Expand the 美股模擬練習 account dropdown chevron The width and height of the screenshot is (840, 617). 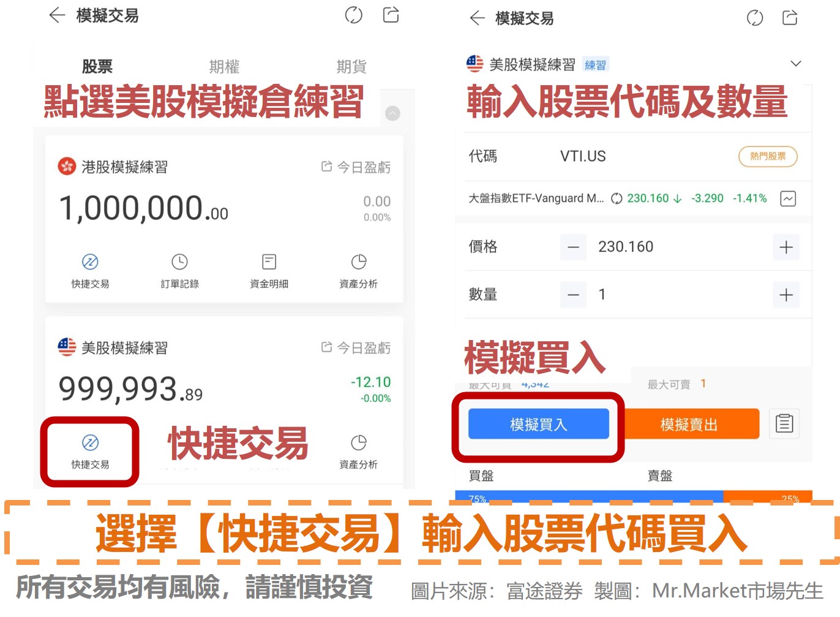tap(796, 64)
